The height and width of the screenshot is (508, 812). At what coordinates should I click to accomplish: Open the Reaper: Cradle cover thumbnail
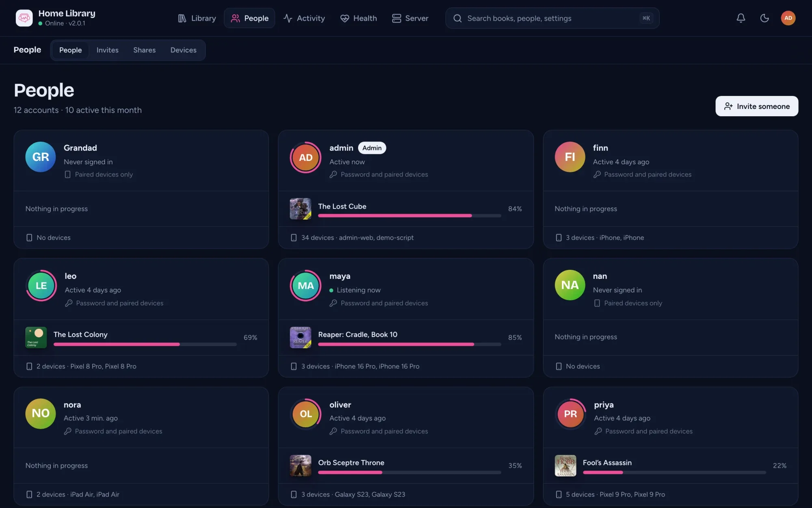pos(300,337)
